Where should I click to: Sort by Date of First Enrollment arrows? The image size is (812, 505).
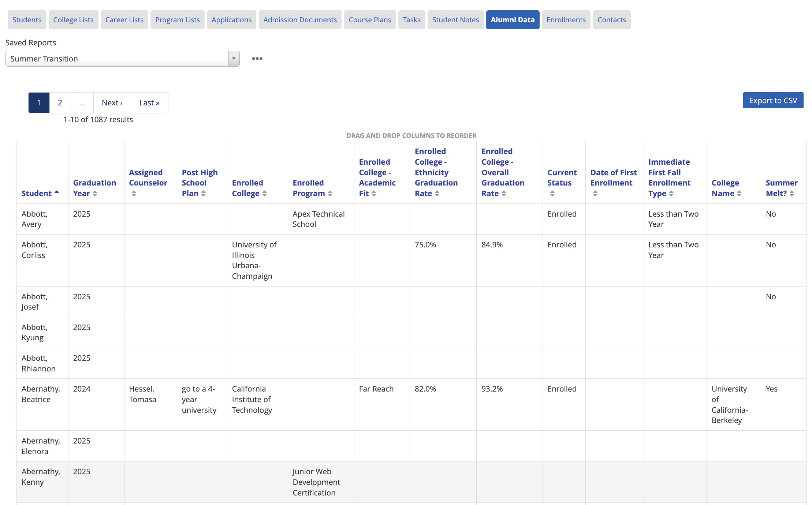pyautogui.click(x=595, y=194)
